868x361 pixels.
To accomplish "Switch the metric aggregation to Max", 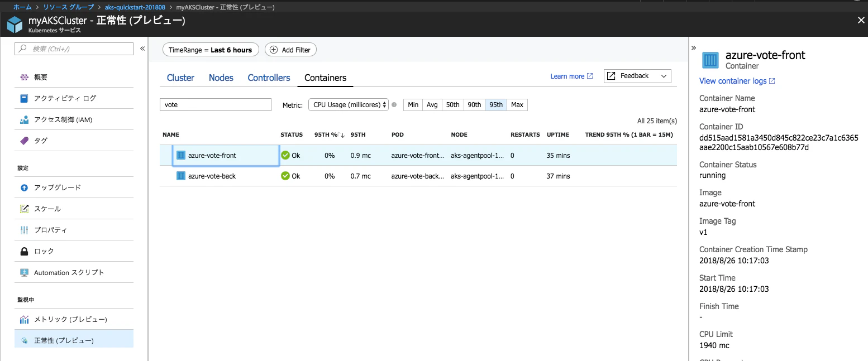I will (517, 105).
